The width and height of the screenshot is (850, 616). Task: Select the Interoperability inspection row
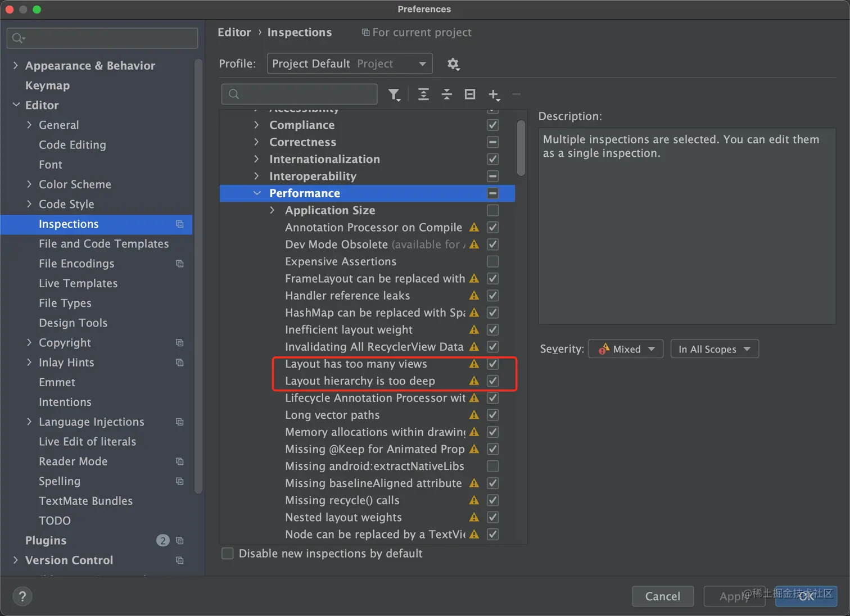tap(367, 176)
